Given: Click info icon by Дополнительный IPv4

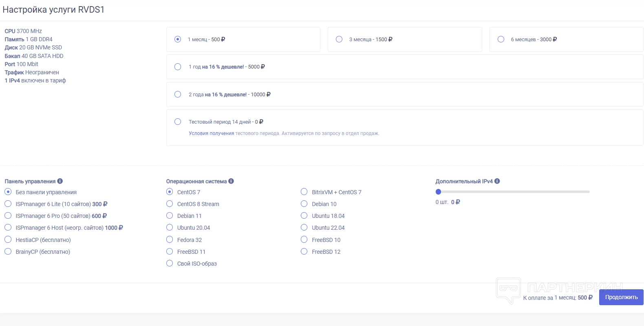Looking at the screenshot, I should [x=497, y=181].
